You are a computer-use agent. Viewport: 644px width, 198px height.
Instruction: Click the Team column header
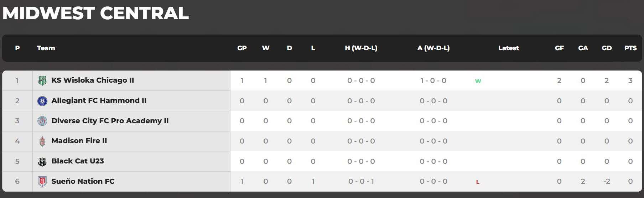click(x=46, y=48)
